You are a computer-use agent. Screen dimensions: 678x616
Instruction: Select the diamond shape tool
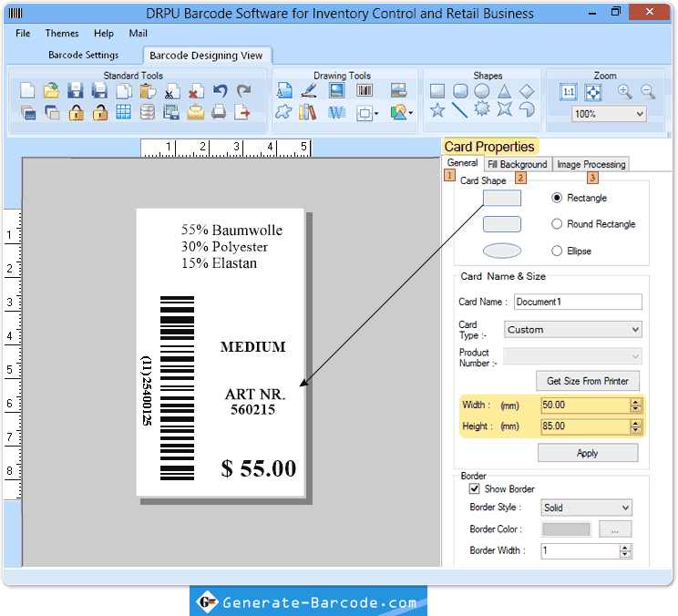tap(527, 91)
